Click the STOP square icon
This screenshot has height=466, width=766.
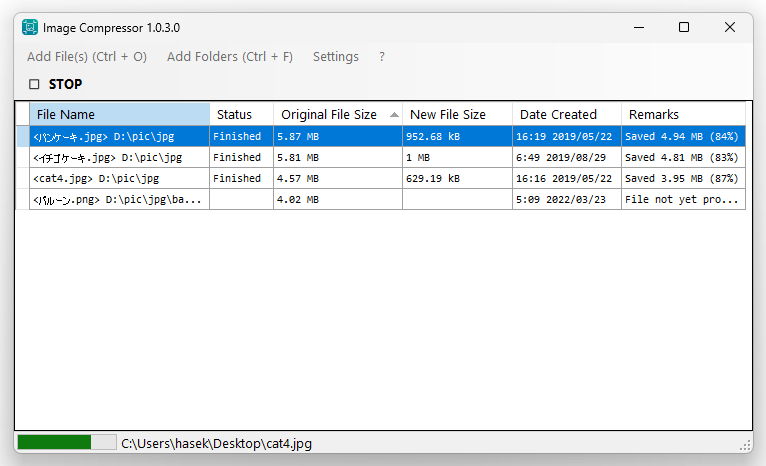tap(34, 84)
